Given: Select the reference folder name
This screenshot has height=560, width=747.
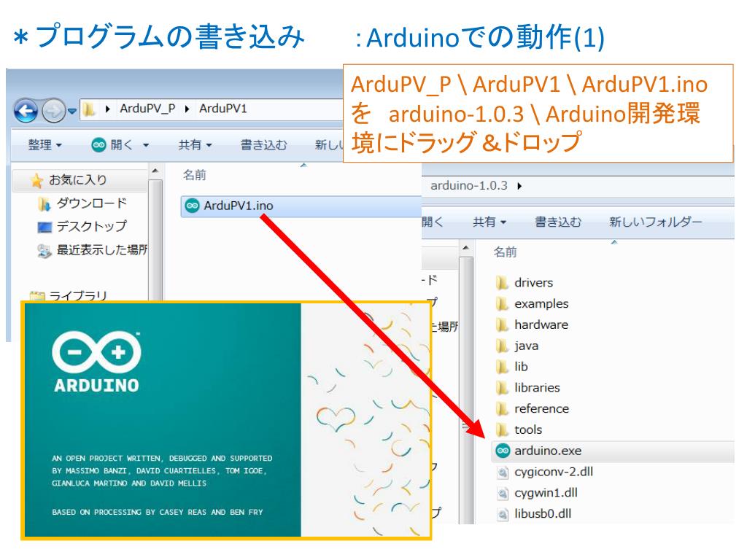Looking at the screenshot, I should click(x=542, y=408).
